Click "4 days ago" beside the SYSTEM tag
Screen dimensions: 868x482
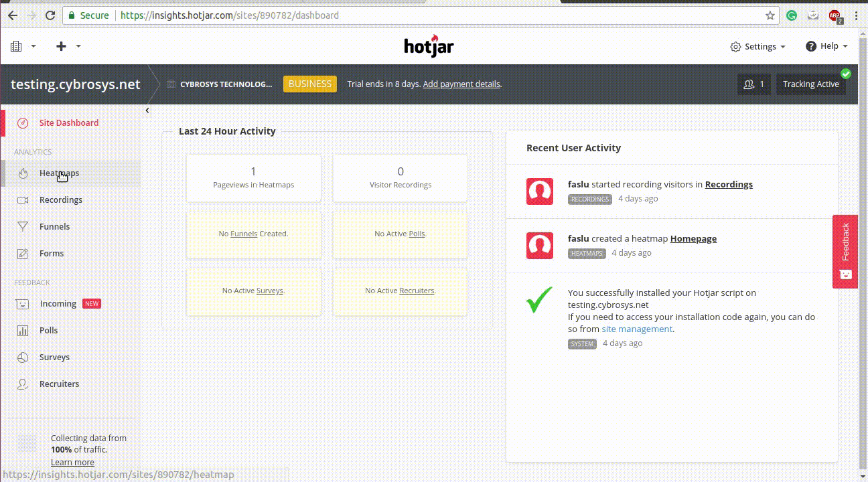tap(622, 343)
